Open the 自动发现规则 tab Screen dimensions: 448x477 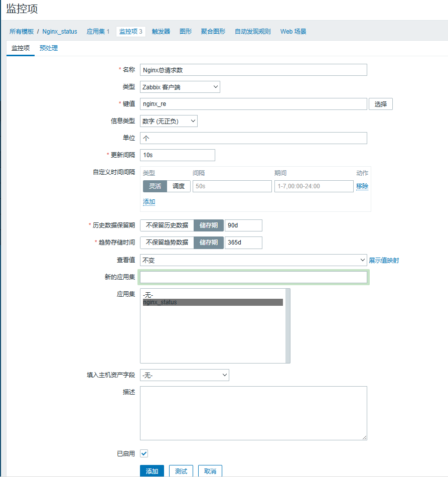pyautogui.click(x=252, y=31)
